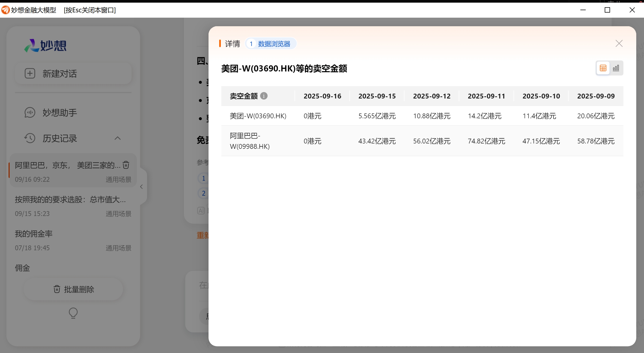This screenshot has width=644, height=353.
Task: Click the 2025-09-10 column header
Action: [541, 96]
